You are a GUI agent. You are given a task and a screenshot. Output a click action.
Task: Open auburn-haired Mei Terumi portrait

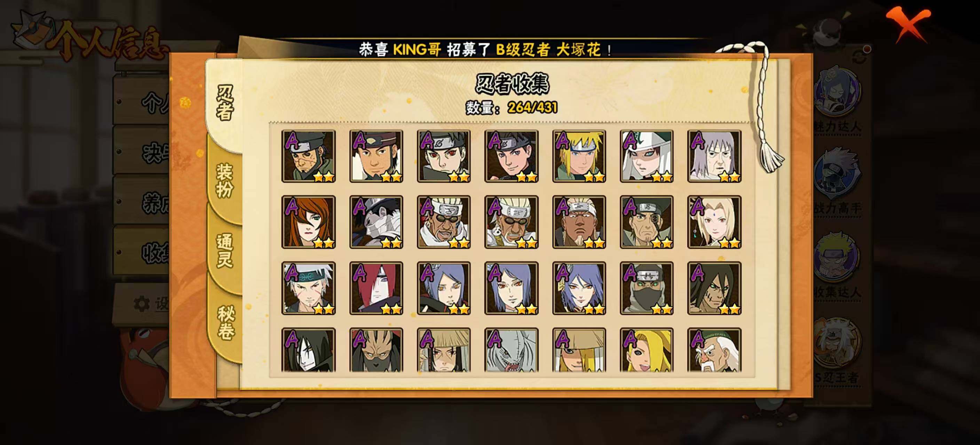pyautogui.click(x=309, y=222)
